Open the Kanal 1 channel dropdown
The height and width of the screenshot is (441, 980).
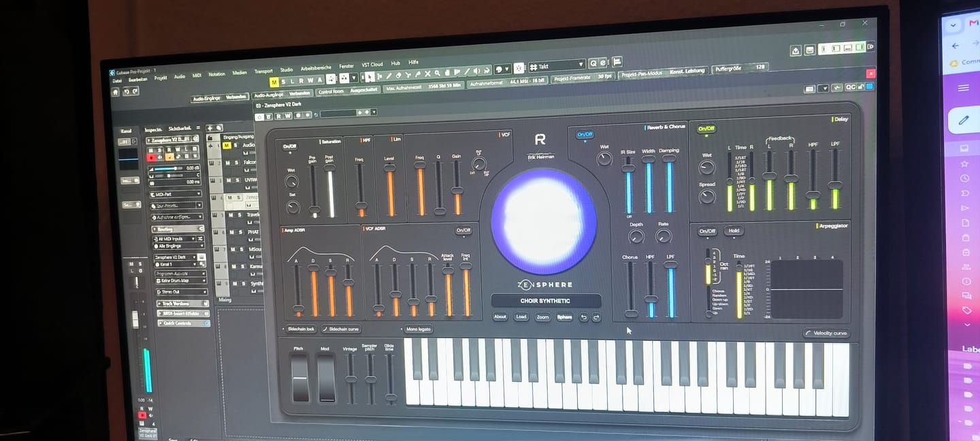point(175,264)
